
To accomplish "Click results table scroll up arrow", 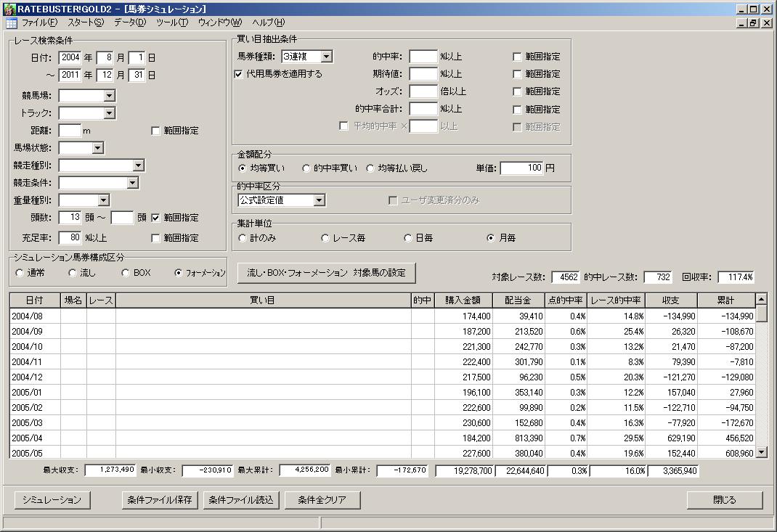I will click(x=762, y=299).
